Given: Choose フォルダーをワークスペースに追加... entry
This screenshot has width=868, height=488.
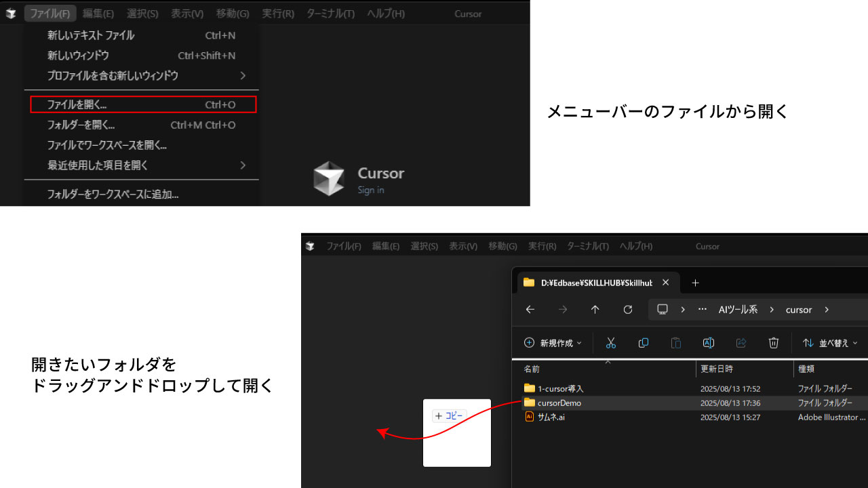Looking at the screenshot, I should 141,195.
